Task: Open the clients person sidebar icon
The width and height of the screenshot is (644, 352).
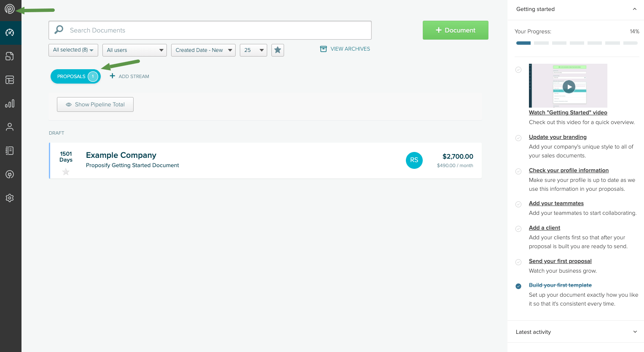Action: 10,127
